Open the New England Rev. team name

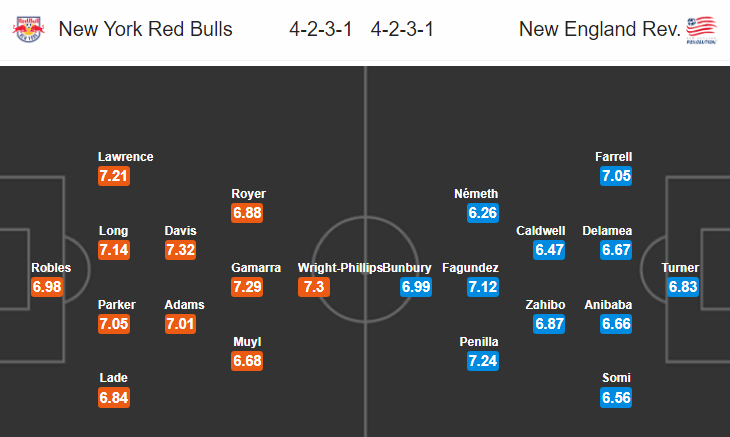pyautogui.click(x=600, y=29)
